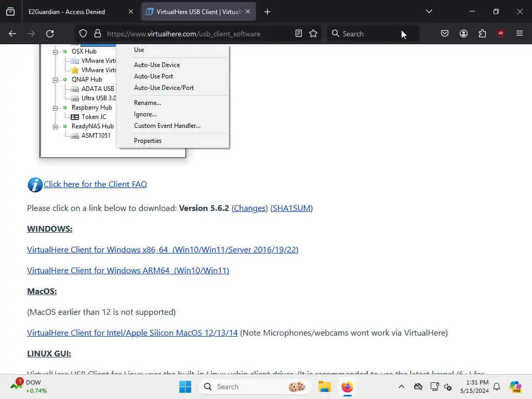Collapse the QNAP Hub tree node
532x399 pixels.
point(55,80)
